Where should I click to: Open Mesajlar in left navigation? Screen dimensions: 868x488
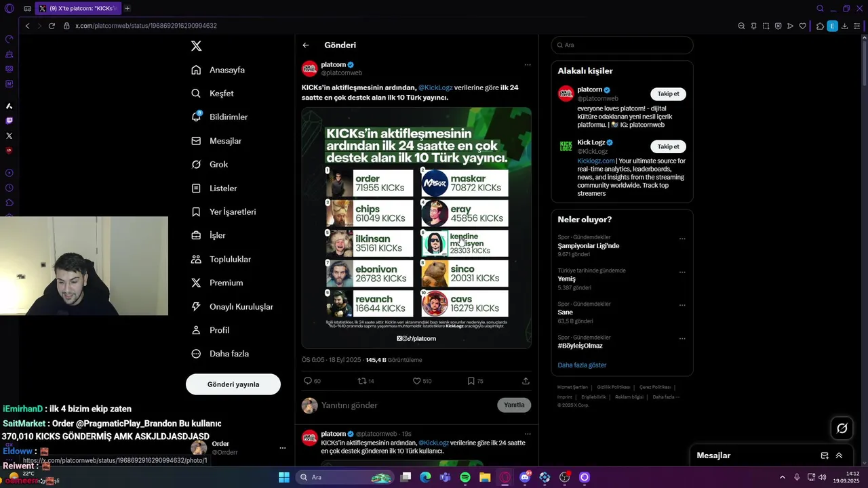216,141
